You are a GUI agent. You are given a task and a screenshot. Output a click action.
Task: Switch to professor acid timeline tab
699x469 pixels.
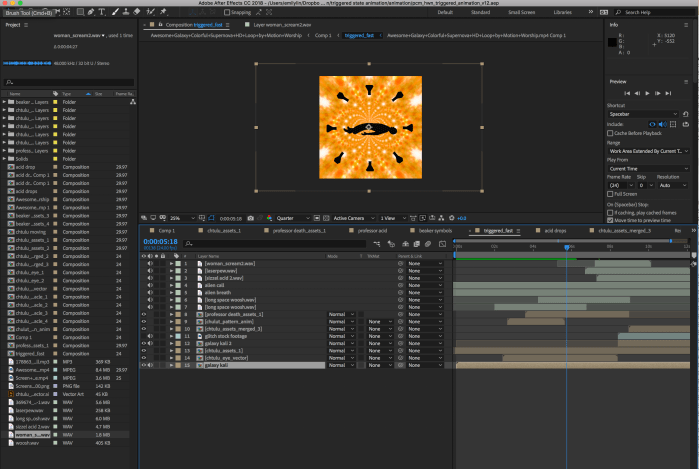[372, 230]
